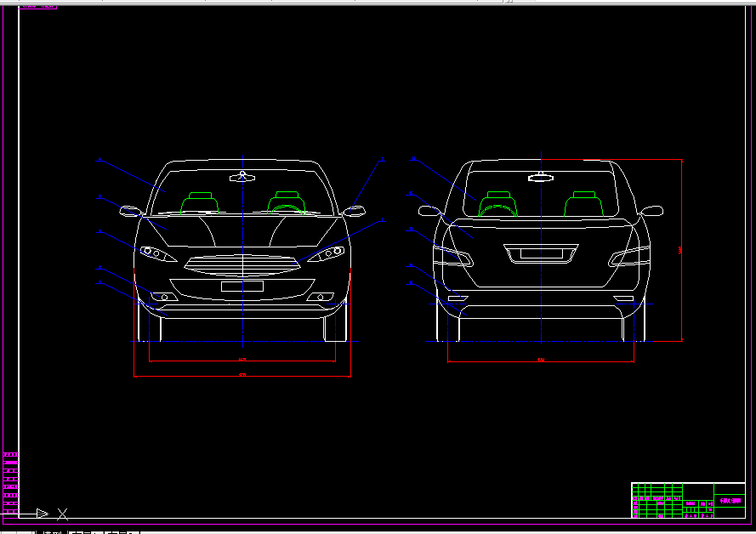Select the front view wheel track dimension line
Image resolution: width=756 pixels, height=534 pixels.
(x=242, y=361)
